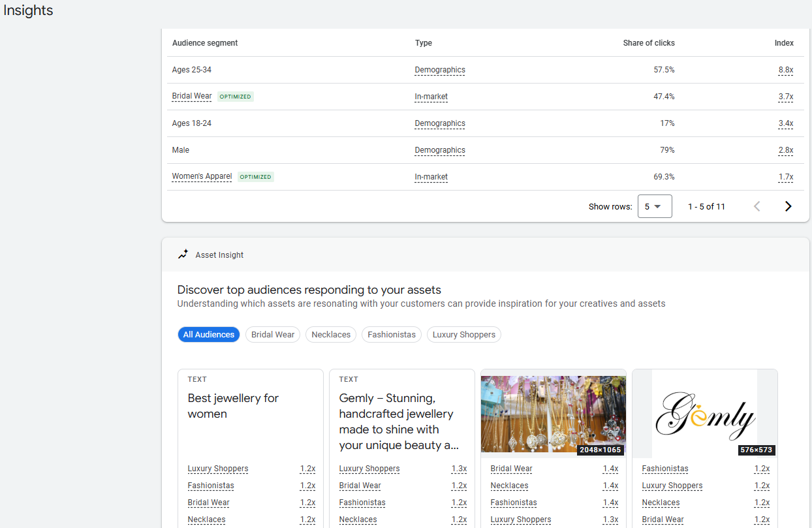Click In-market type for Women's Apparel row
This screenshot has height=528, width=812.
coord(431,177)
